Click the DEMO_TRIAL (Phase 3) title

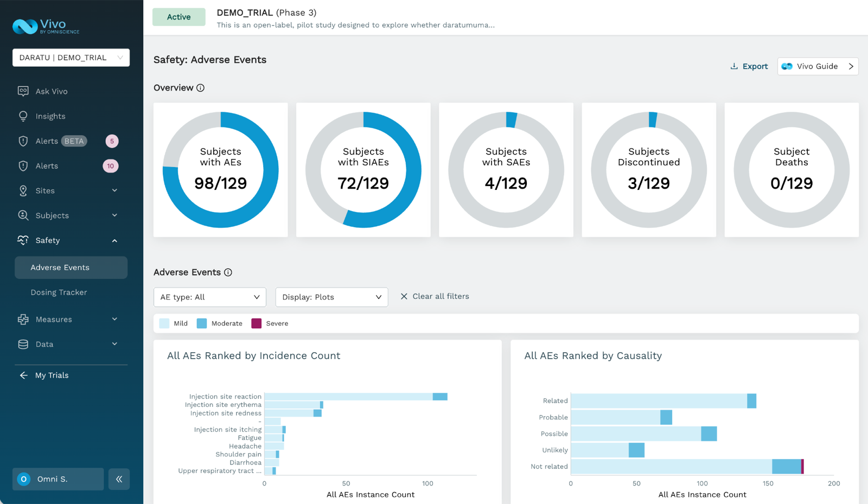tap(266, 12)
